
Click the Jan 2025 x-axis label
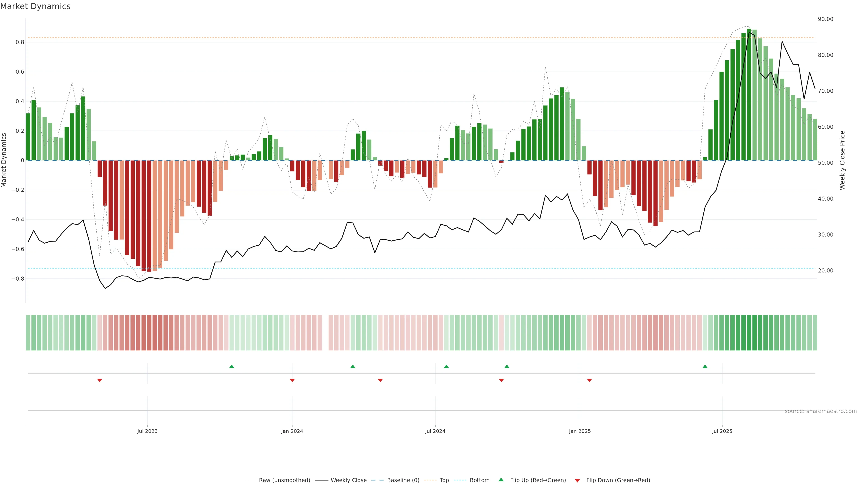click(x=580, y=431)
